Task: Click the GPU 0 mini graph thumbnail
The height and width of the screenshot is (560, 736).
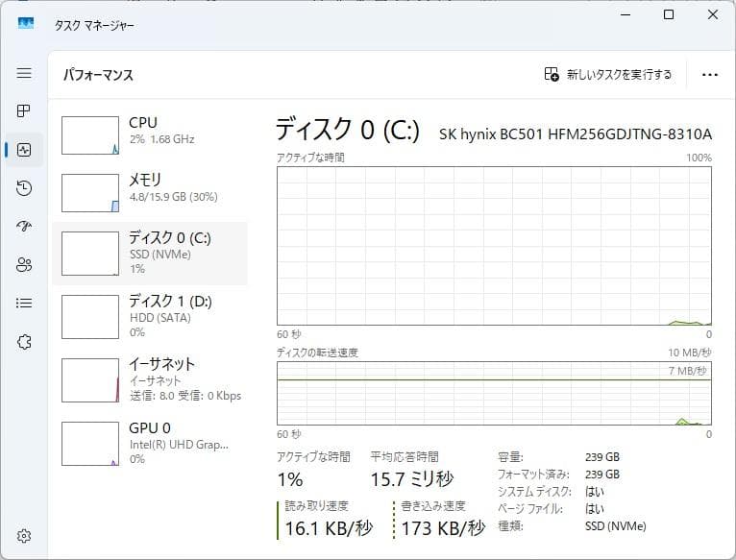Action: [x=90, y=444]
